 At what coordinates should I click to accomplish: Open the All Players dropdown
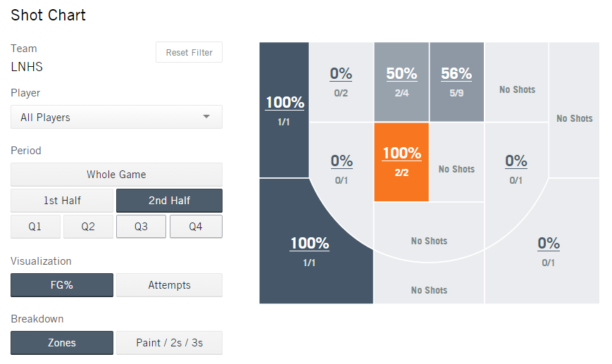pos(116,118)
